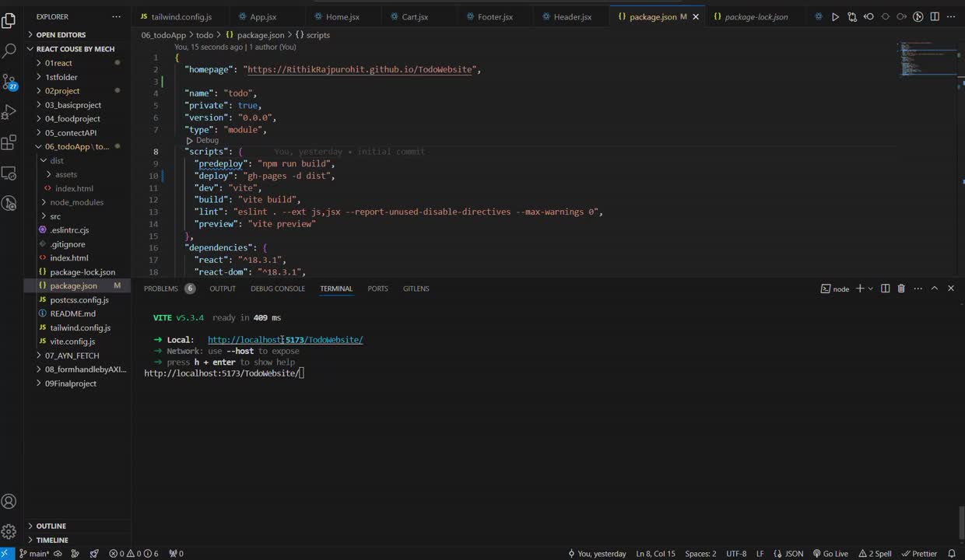965x560 pixels.
Task: Switch to the PROBLEMS panel tab
Action: [x=161, y=289]
